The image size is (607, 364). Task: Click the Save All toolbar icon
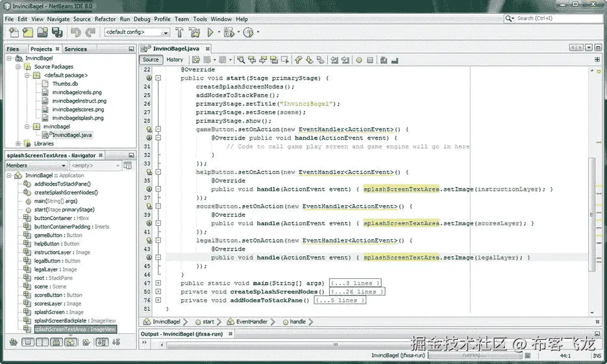coord(57,32)
